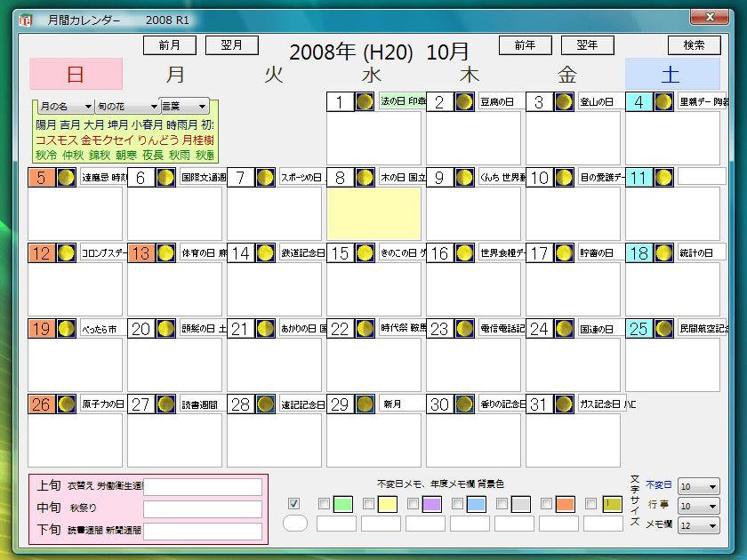Image resolution: width=747 pixels, height=560 pixels.
Task: Click the moon phase icon for day 17
Action: click(564, 253)
